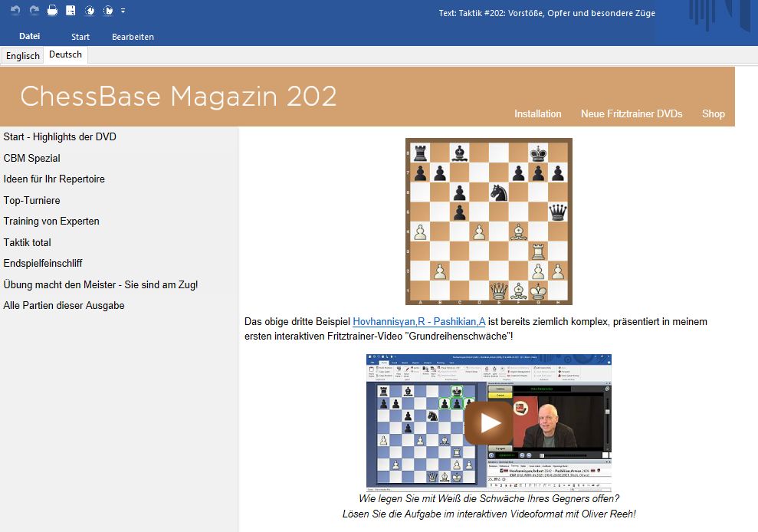Click the next-arrow globe icon in toolbar
The height and width of the screenshot is (532, 758).
tap(108, 11)
